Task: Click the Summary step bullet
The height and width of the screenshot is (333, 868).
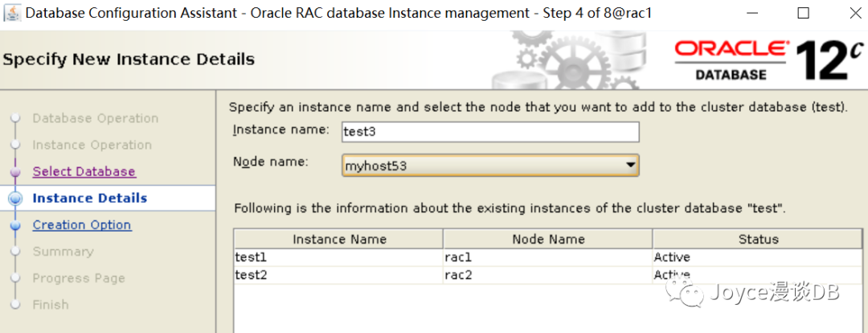Action: click(x=14, y=252)
